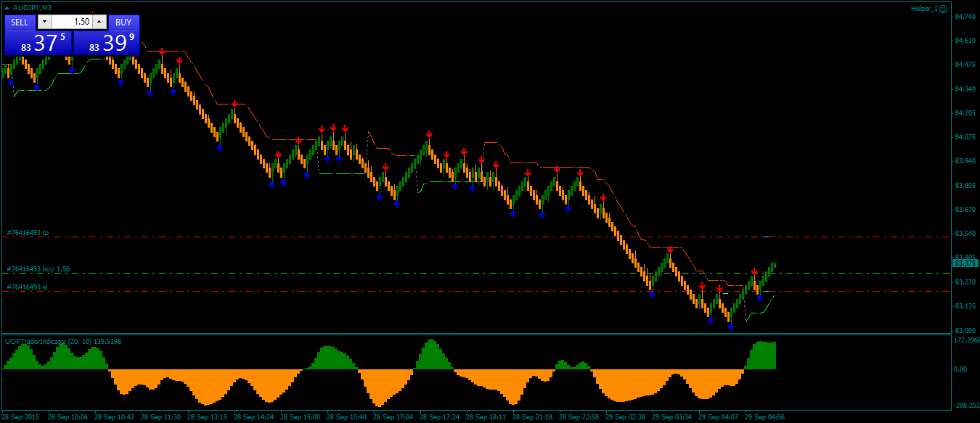This screenshot has width=980, height=423.
Task: Click the 28 Sep 10:42 time label
Action: [114, 417]
